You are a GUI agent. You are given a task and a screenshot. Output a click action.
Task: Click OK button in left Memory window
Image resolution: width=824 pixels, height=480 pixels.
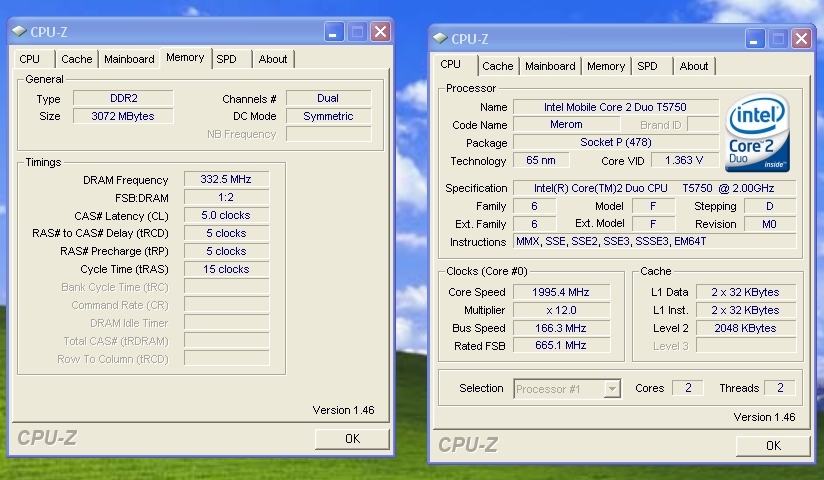(353, 439)
